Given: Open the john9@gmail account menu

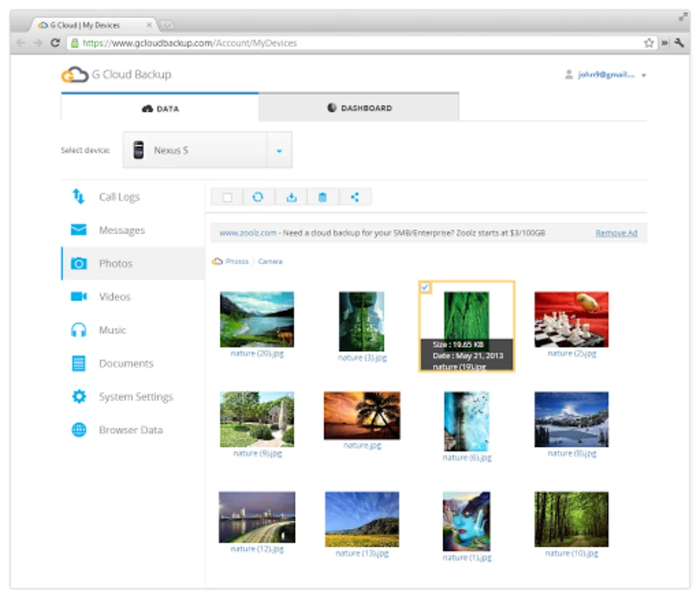Looking at the screenshot, I should [606, 75].
